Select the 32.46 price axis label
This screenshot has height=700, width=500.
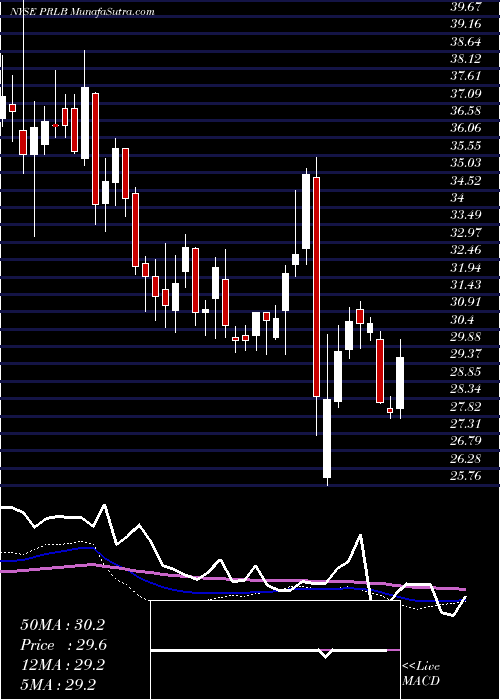coord(466,250)
